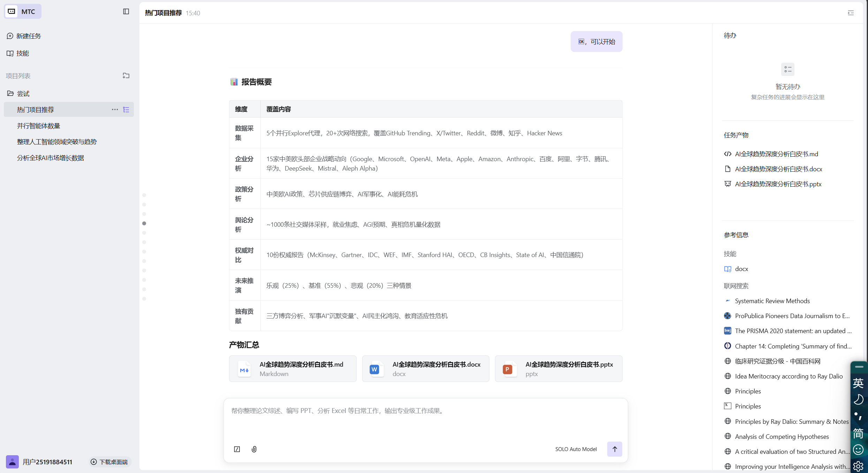Click the task list icon beside 热门项目推荐
The image size is (868, 473).
pyautogui.click(x=126, y=110)
